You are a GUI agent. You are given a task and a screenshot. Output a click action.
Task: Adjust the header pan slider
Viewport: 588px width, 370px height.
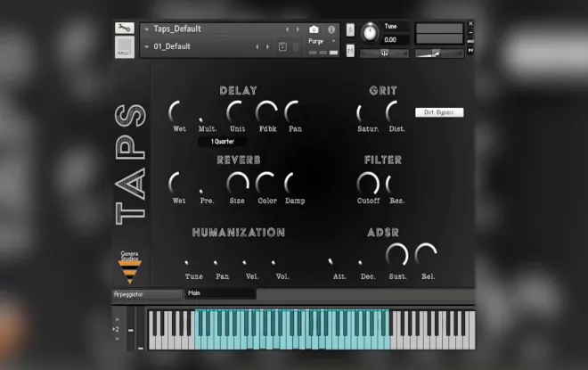pyautogui.click(x=384, y=53)
